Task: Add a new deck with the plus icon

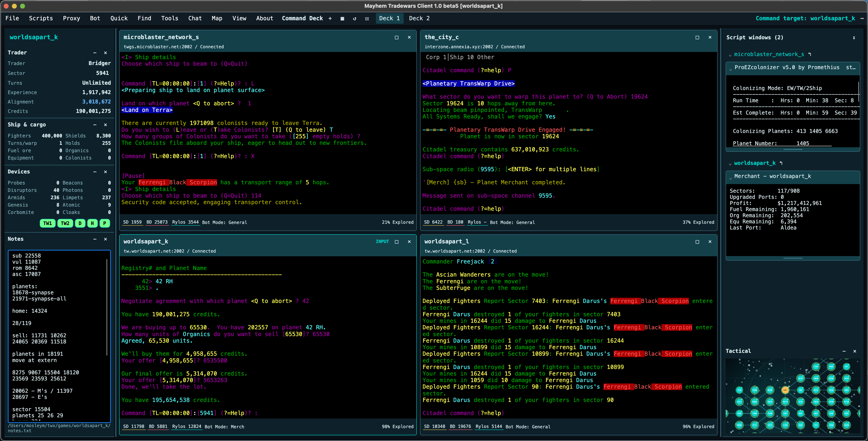Action: (330, 19)
